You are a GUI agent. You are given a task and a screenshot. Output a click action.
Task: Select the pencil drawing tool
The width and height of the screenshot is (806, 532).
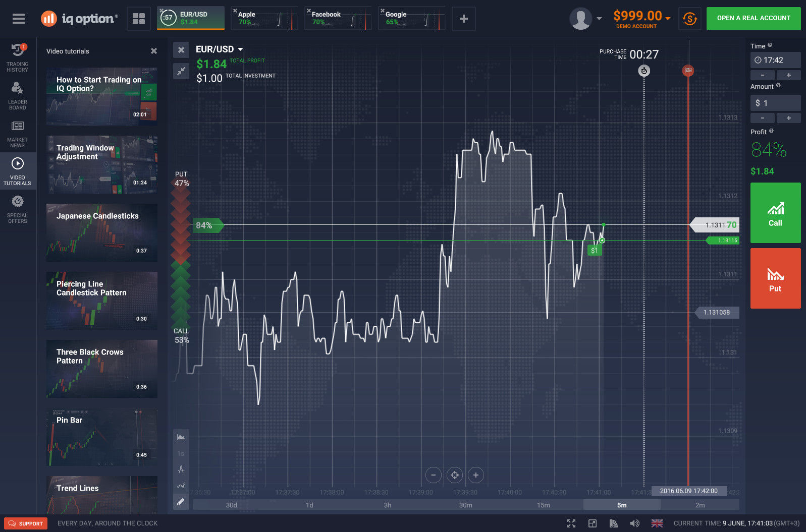pos(181,502)
